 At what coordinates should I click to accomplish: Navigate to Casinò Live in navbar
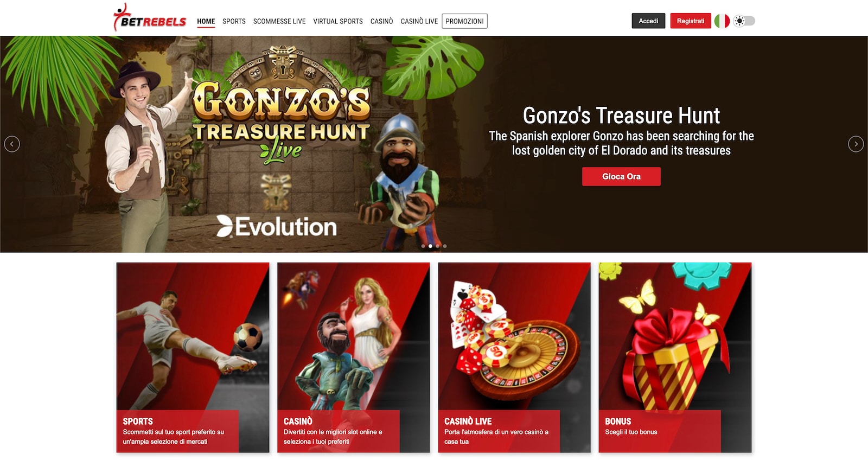coord(419,21)
